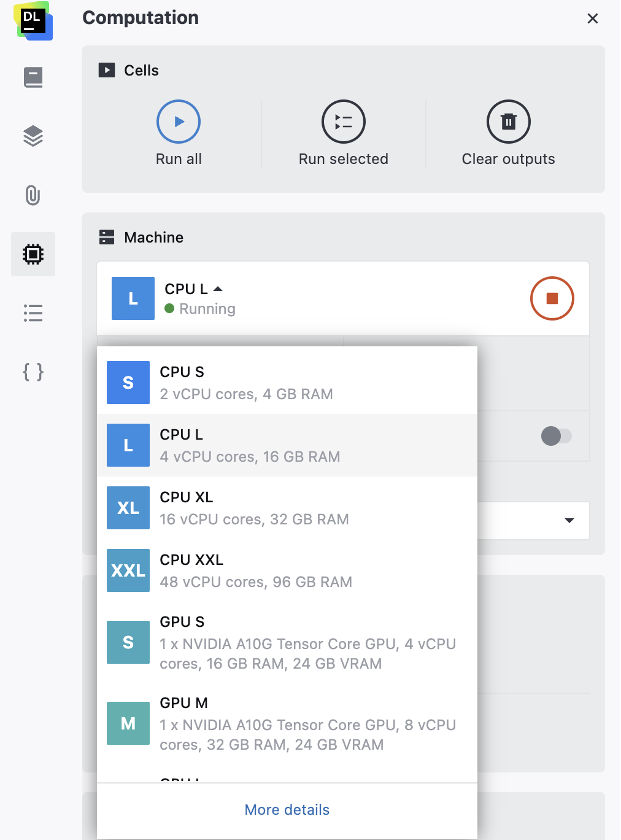621x840 pixels.
Task: Collapse the CPU L machine dropdown
Action: [x=219, y=288]
